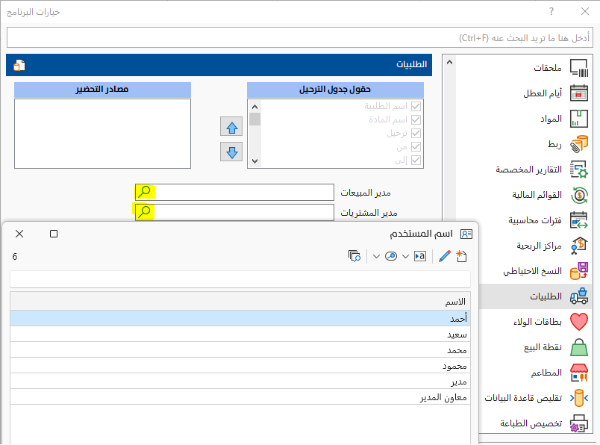This screenshot has width=600, height=445.
Task: Open the أيام العطل calendar icon
Action: point(579,93)
